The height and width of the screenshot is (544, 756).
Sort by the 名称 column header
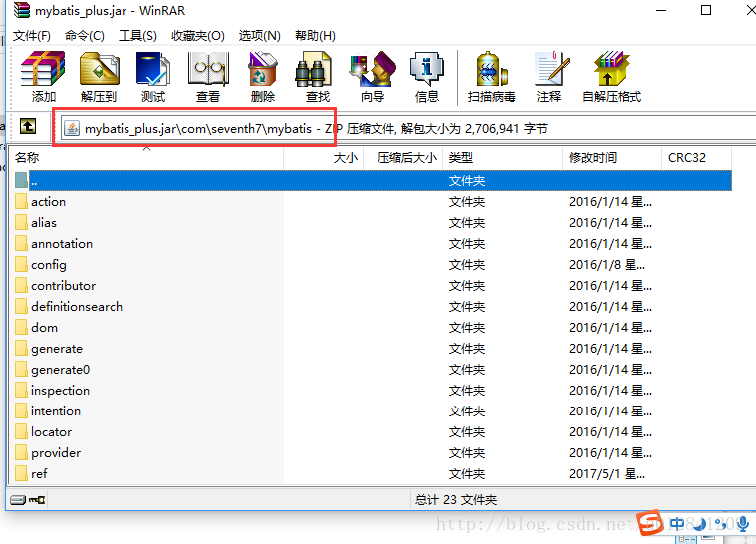click(146, 158)
